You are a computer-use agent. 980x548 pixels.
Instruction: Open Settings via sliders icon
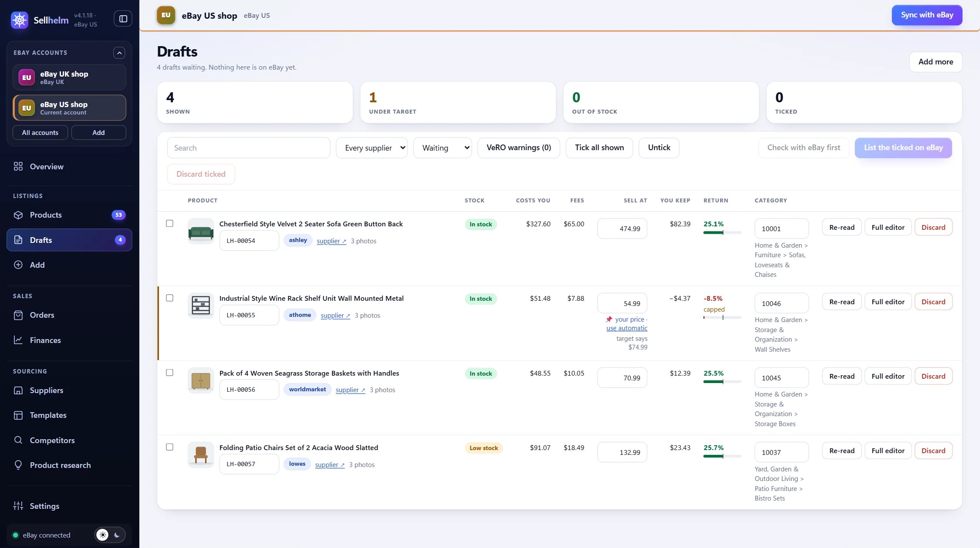[18, 506]
